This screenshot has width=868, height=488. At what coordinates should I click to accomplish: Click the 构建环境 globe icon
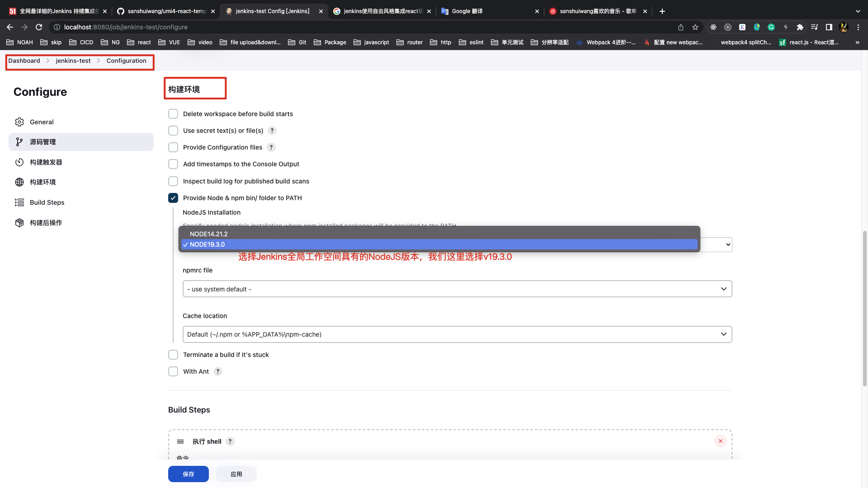click(x=19, y=182)
